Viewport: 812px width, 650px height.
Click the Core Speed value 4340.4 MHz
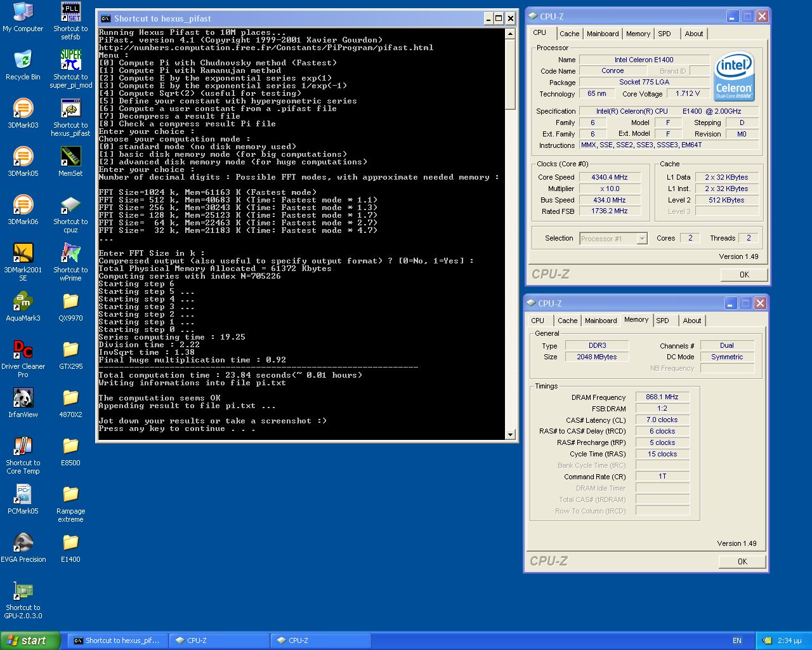click(609, 177)
